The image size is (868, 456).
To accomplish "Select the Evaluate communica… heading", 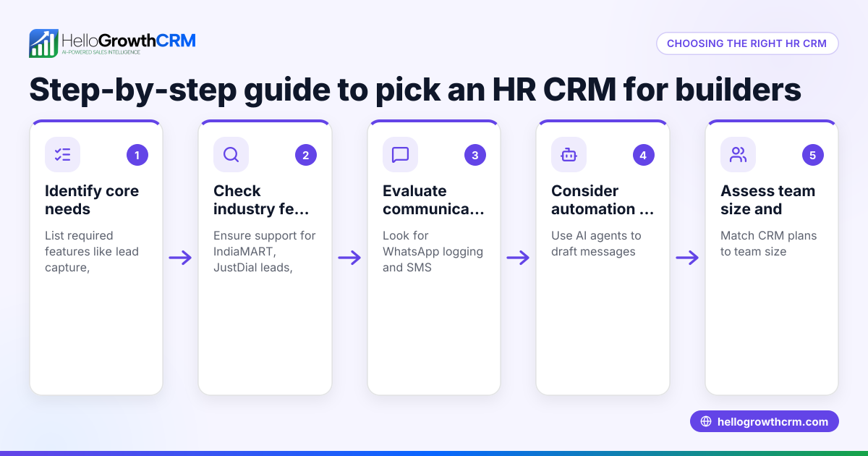I will (x=434, y=200).
